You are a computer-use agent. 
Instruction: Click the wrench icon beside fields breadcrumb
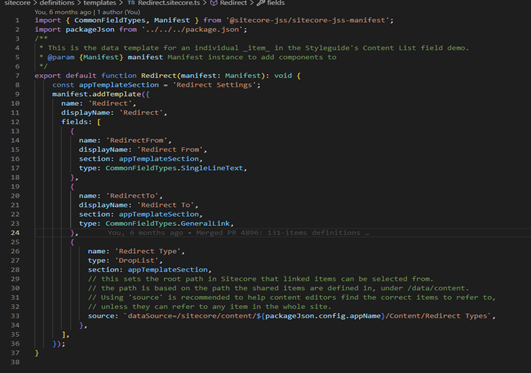click(x=260, y=3)
